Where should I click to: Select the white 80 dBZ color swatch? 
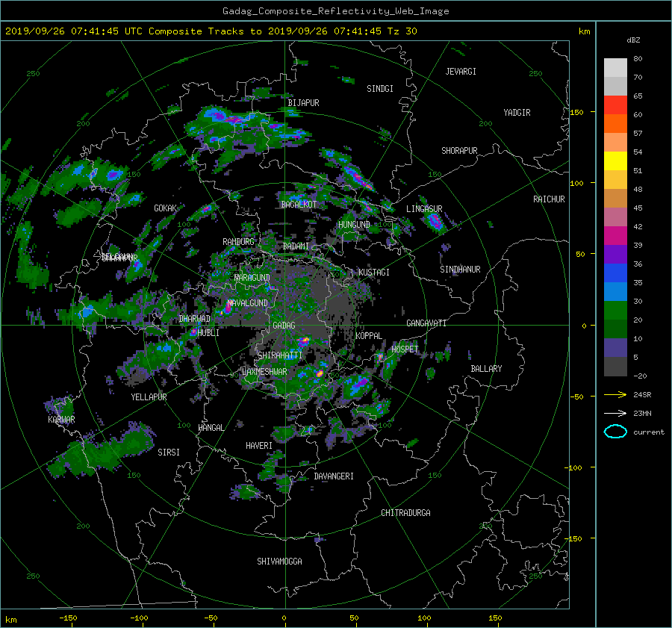pos(615,67)
